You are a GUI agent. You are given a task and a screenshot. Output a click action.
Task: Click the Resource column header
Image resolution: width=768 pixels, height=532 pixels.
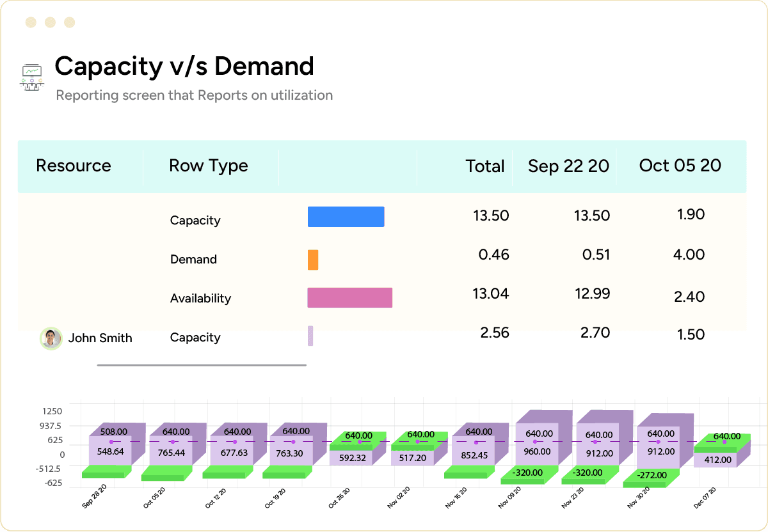(x=73, y=166)
